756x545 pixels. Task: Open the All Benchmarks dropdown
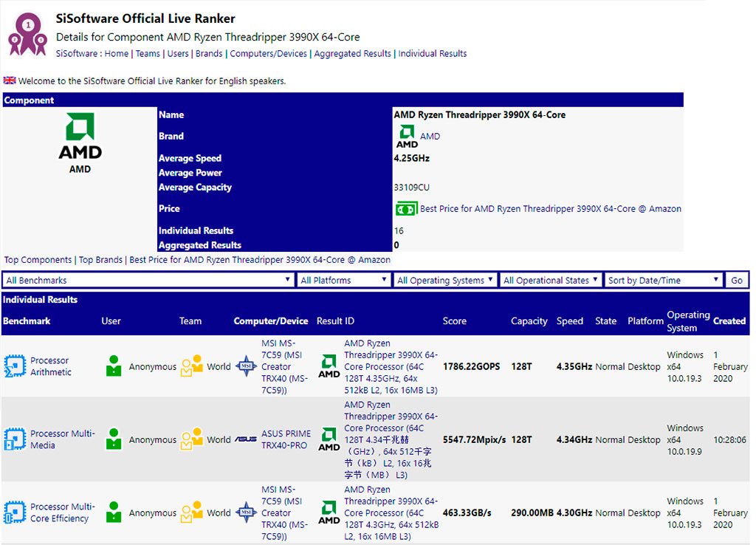point(148,280)
